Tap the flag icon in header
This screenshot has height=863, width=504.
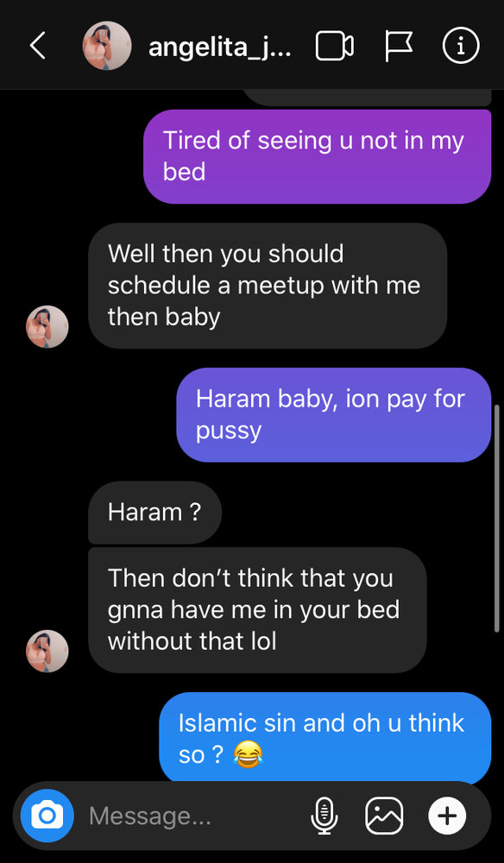tap(399, 46)
